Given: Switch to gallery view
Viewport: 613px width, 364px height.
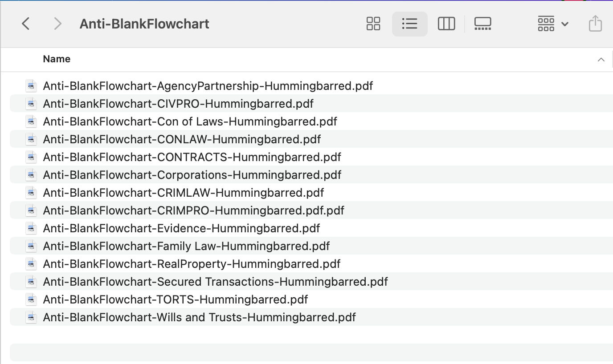Looking at the screenshot, I should tap(482, 24).
